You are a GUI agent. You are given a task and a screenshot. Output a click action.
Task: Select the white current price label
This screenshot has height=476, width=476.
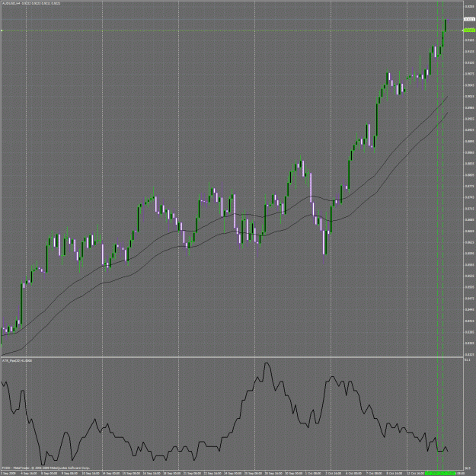(x=468, y=19)
